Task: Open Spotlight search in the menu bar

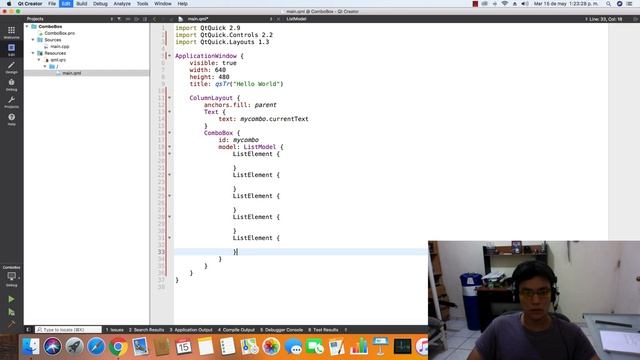Action: click(608, 4)
